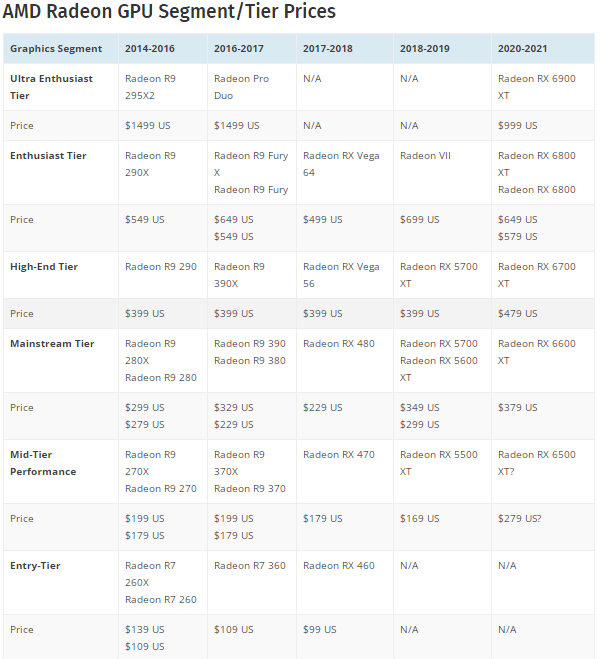Select the 2018-2019 column header
The image size is (603, 659).
click(424, 48)
